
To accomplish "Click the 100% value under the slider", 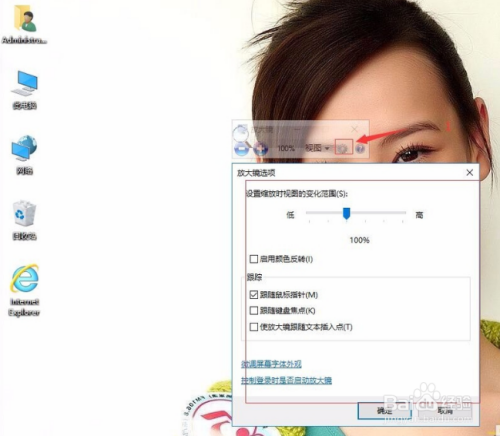I will [359, 240].
